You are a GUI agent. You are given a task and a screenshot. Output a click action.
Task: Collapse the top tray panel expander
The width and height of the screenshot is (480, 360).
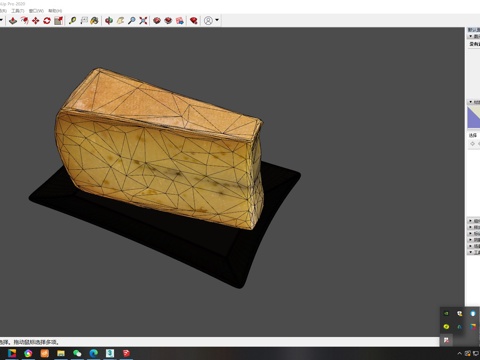click(471, 36)
